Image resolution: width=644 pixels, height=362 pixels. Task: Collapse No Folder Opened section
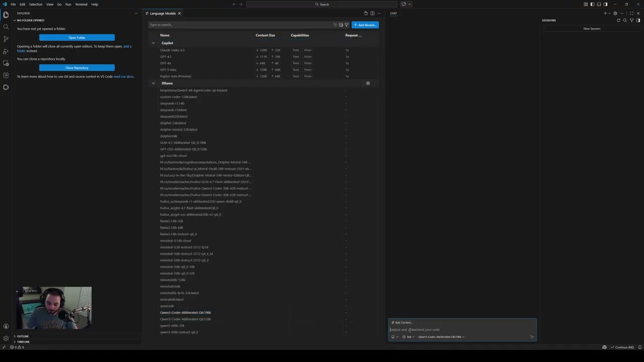click(x=31, y=20)
